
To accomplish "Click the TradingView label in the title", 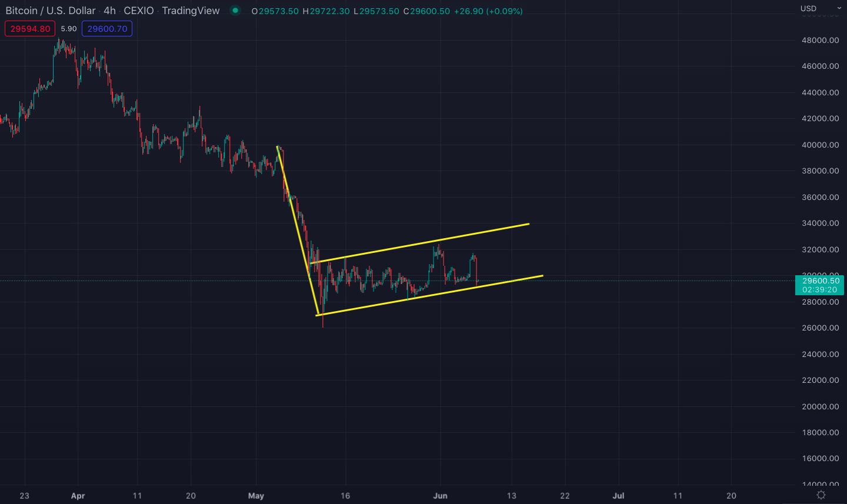I will 191,11.
